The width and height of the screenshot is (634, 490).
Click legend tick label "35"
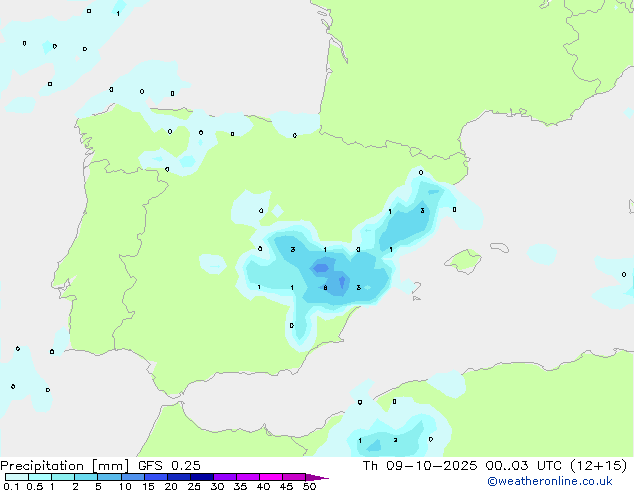tap(240, 486)
